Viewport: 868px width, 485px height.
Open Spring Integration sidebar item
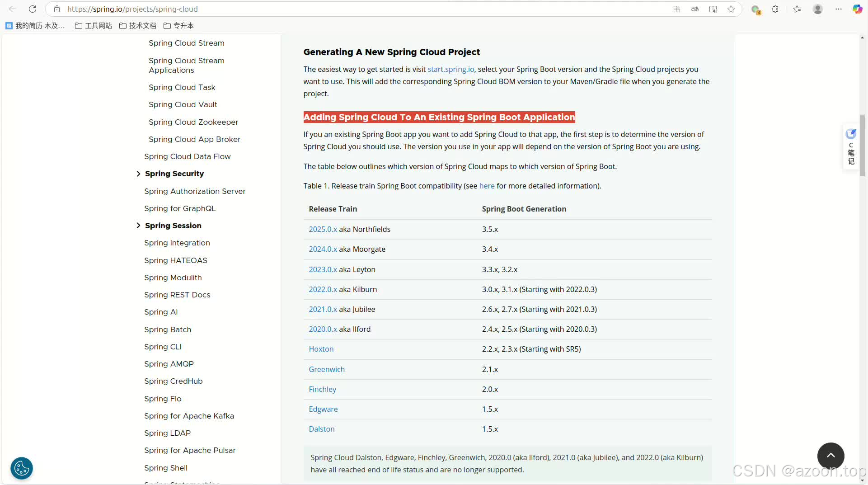(177, 243)
